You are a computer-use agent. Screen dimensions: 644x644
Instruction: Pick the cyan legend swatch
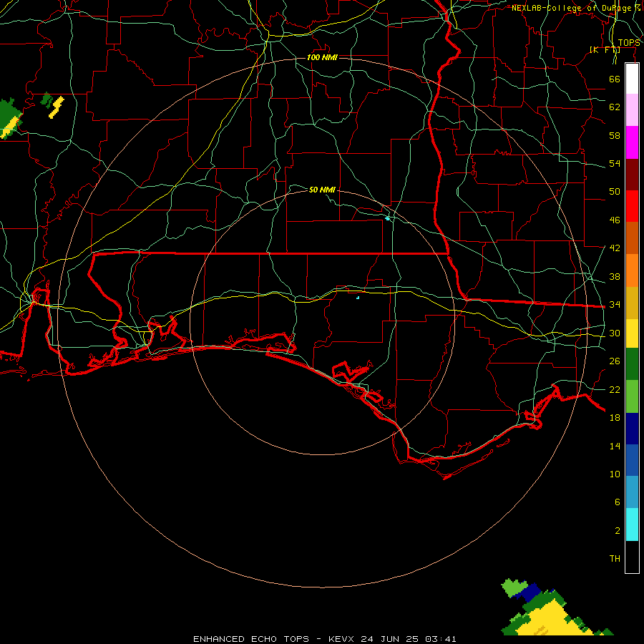pos(632,525)
